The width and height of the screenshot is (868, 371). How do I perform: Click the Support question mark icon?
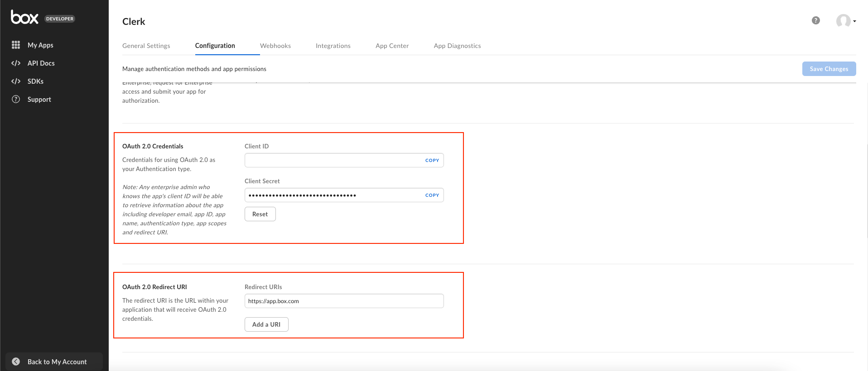16,99
